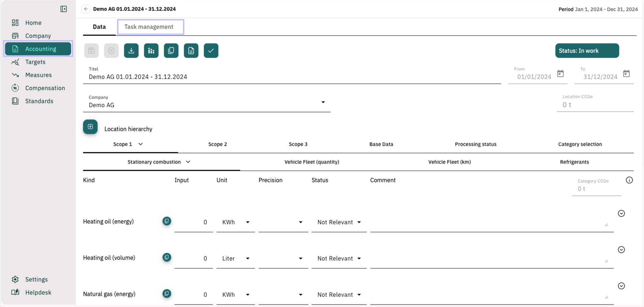Open KWh unit dropdown for Natural gas (energy)

236,295
